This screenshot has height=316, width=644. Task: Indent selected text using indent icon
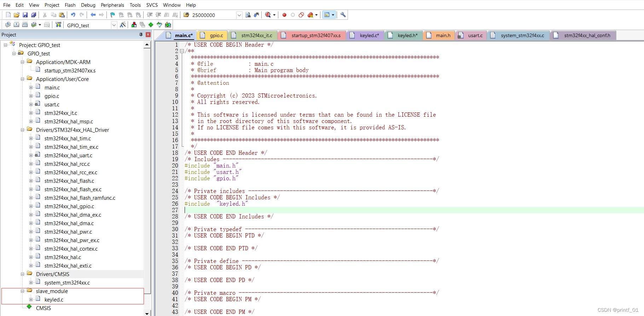point(150,15)
